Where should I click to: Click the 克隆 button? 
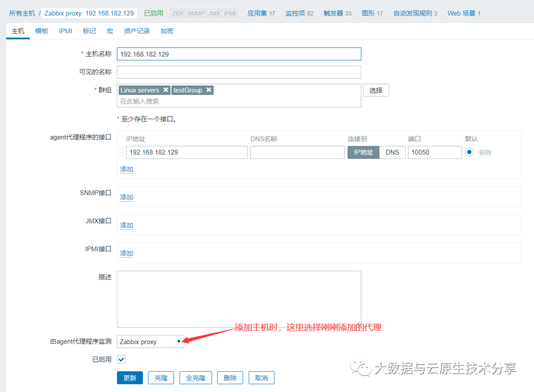click(x=161, y=378)
